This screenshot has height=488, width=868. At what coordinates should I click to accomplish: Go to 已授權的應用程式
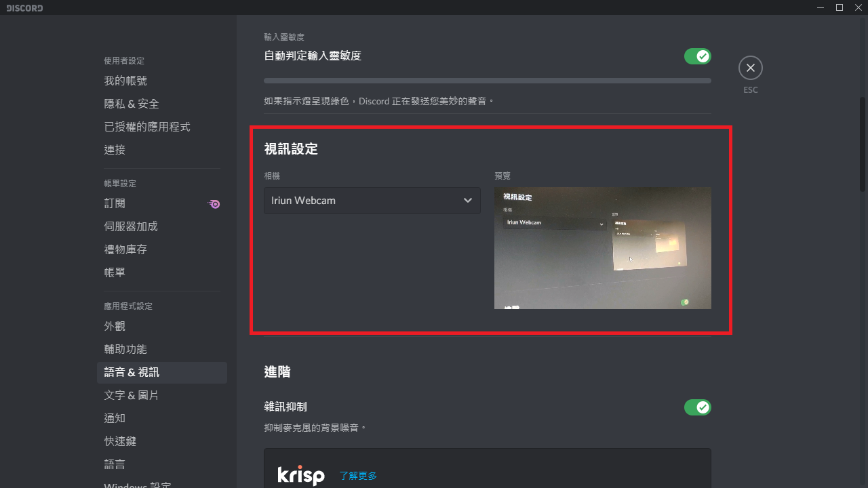(161, 127)
